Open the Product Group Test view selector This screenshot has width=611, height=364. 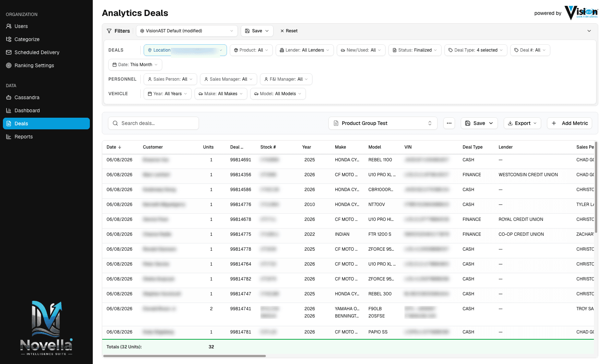coord(383,123)
